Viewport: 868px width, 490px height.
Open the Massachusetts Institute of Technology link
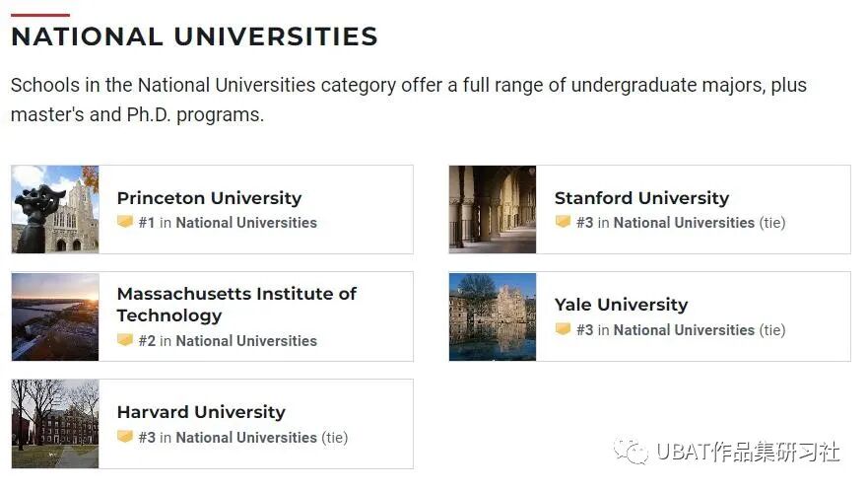[x=236, y=305]
